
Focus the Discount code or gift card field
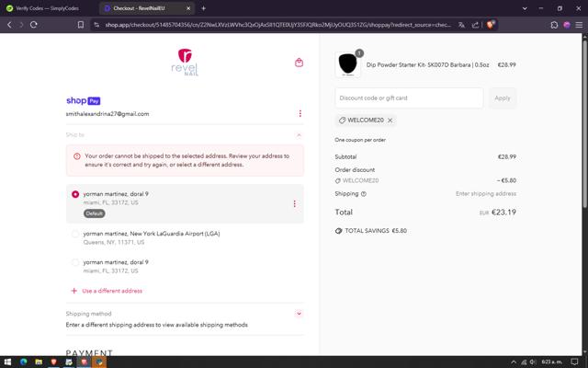pyautogui.click(x=409, y=98)
